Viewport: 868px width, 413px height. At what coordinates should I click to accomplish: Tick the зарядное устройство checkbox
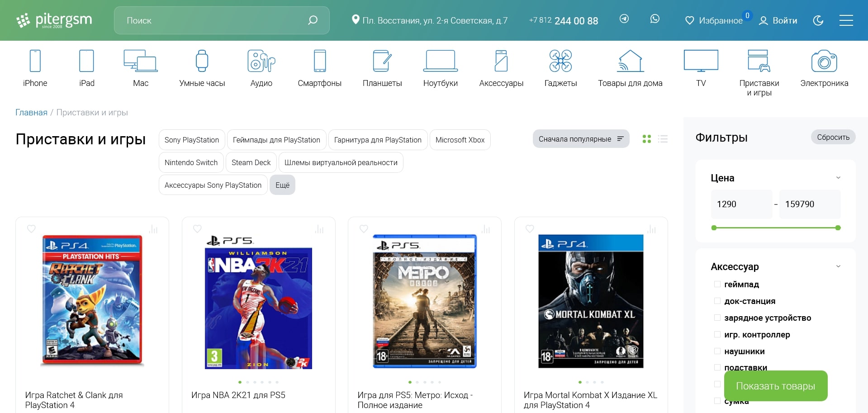tap(717, 318)
